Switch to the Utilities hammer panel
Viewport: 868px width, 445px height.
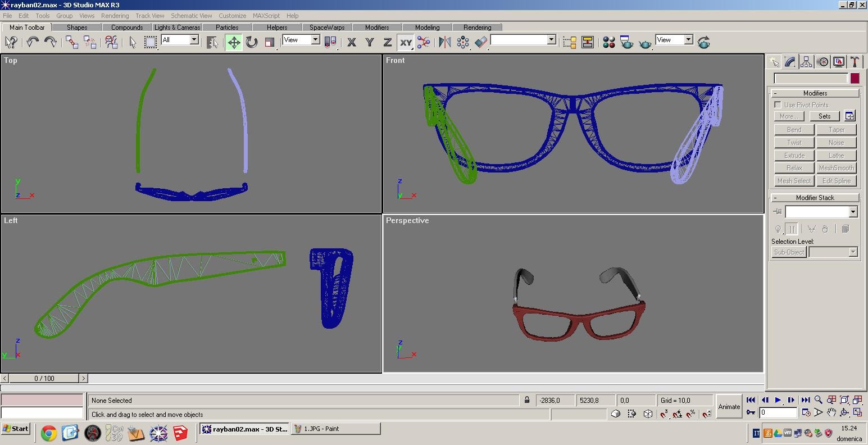855,62
